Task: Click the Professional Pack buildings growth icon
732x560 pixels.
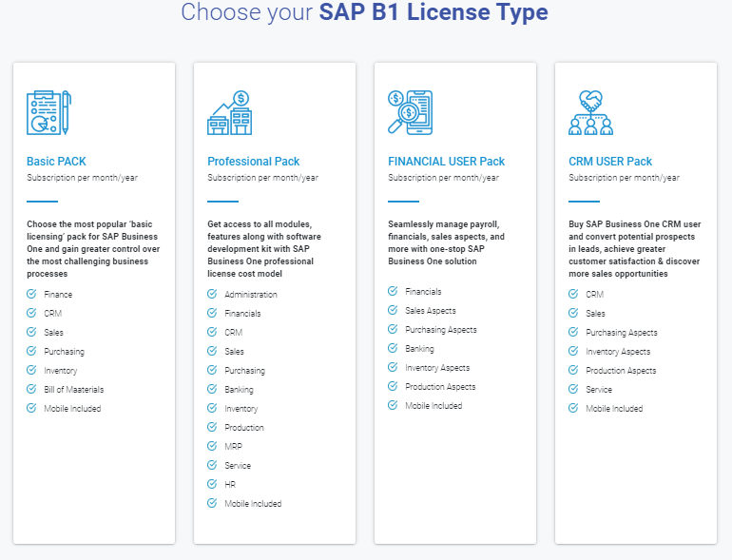Action: pos(230,112)
